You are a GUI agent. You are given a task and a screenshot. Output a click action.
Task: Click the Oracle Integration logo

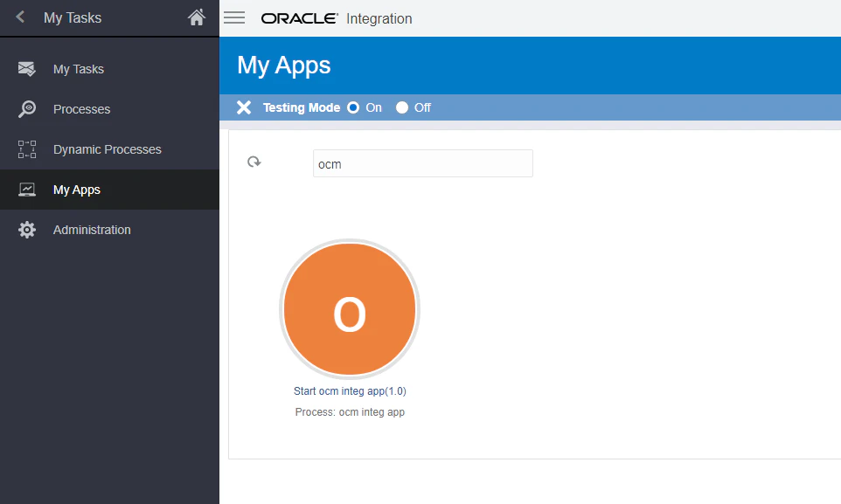(x=337, y=18)
